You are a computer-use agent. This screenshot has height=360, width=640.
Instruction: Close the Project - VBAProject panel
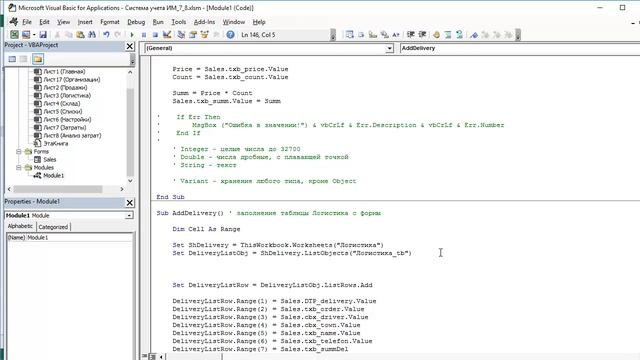coord(130,46)
